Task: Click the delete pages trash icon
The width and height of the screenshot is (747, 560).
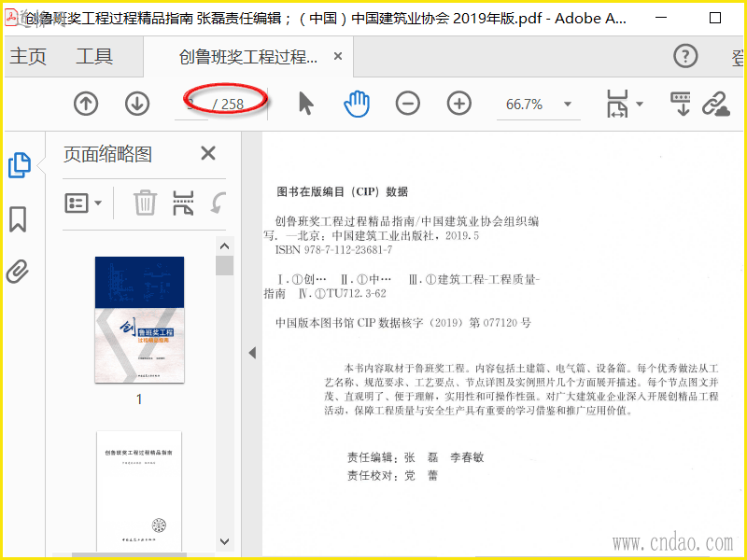Action: (x=145, y=203)
